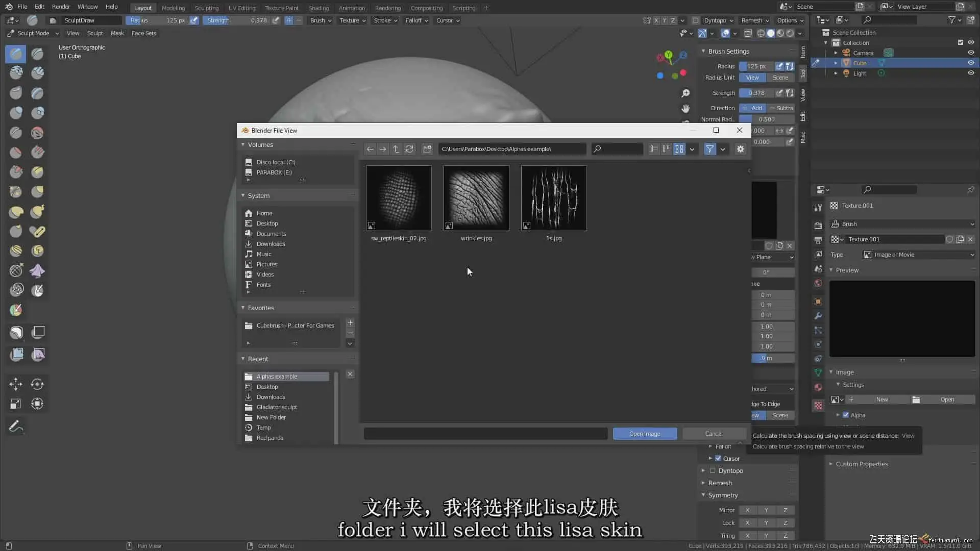Hide the Cube object with eye icon
The width and height of the screenshot is (980, 551).
[x=971, y=63]
